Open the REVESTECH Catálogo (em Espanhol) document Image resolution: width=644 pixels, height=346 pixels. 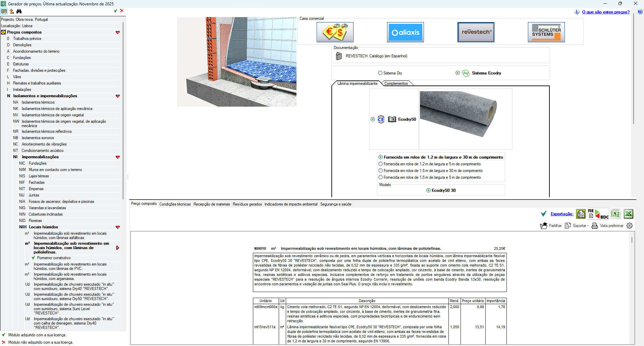pos(376,56)
